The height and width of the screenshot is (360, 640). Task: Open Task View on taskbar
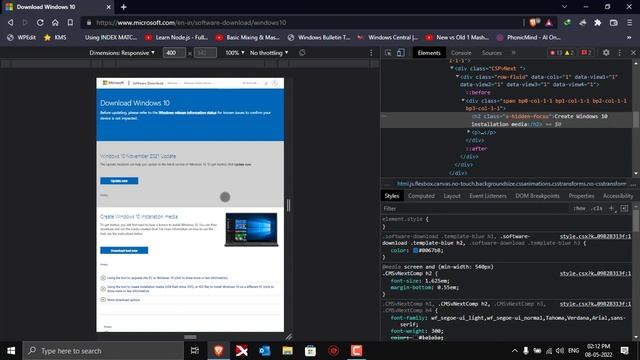tap(195, 351)
